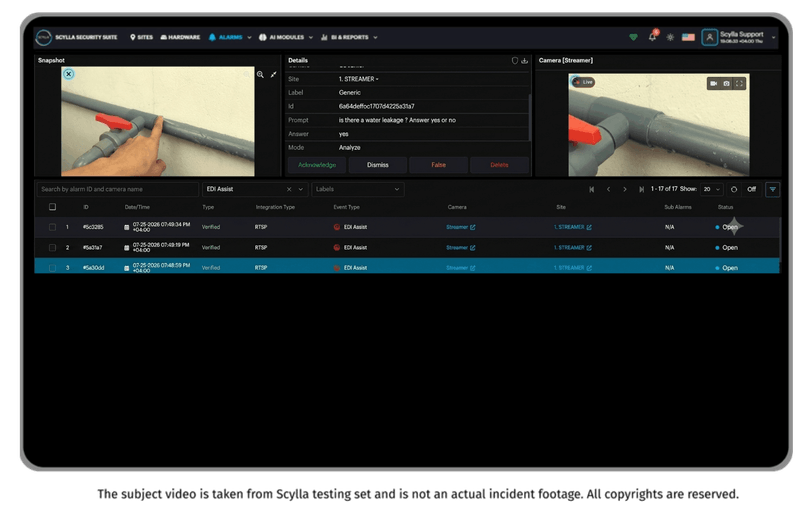812x519 pixels.
Task: Enter fullscreen on the live camera
Action: coord(740,83)
